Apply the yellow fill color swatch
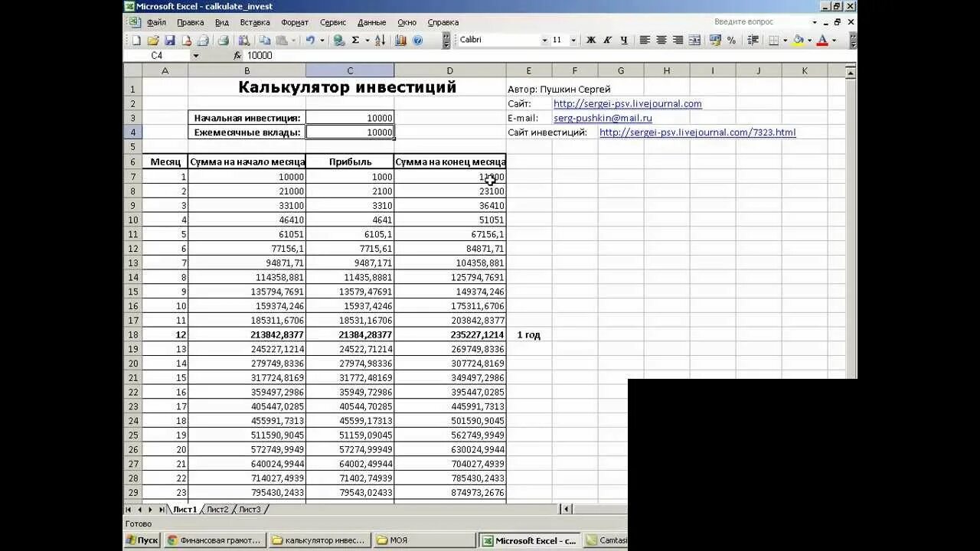This screenshot has width=980, height=551. 799,40
